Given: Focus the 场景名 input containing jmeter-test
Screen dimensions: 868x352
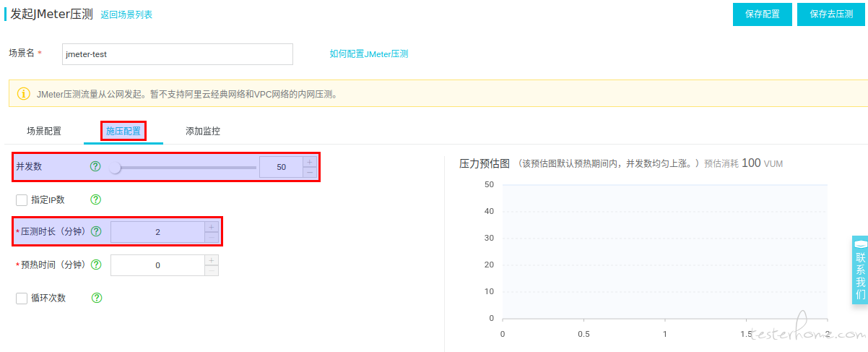Looking at the screenshot, I should point(178,54).
